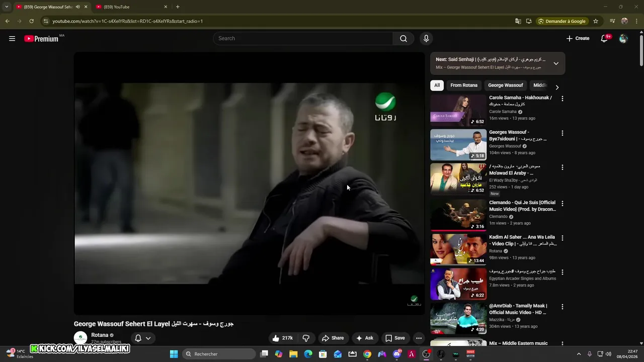Click the Create button

578,39
